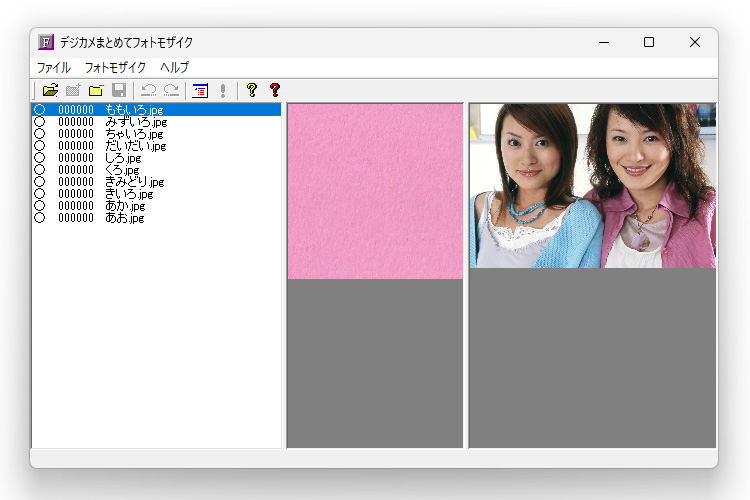
Task: Toggle the circle marker beside みずいろ.jpg
Action: point(40,121)
